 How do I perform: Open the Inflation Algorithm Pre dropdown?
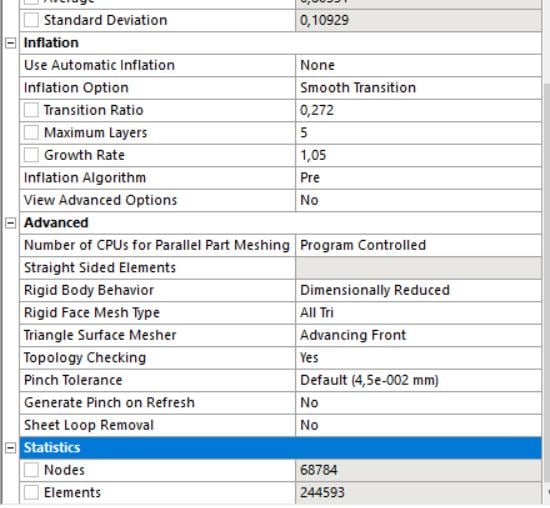(418, 178)
